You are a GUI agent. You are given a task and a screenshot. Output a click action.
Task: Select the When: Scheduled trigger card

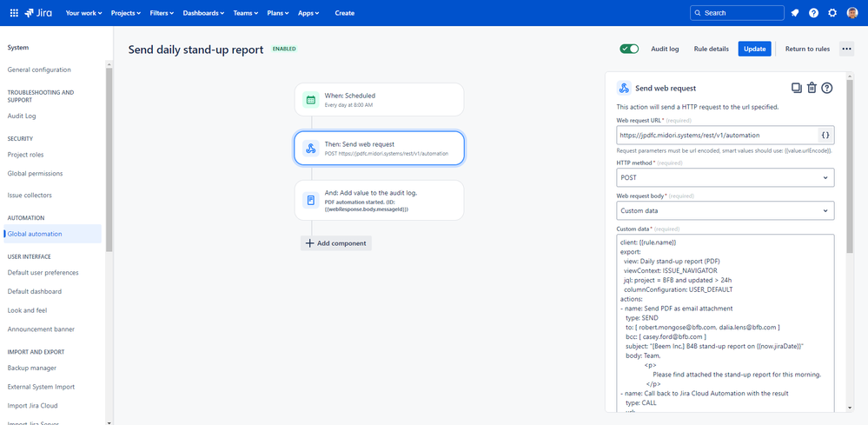[x=379, y=100]
